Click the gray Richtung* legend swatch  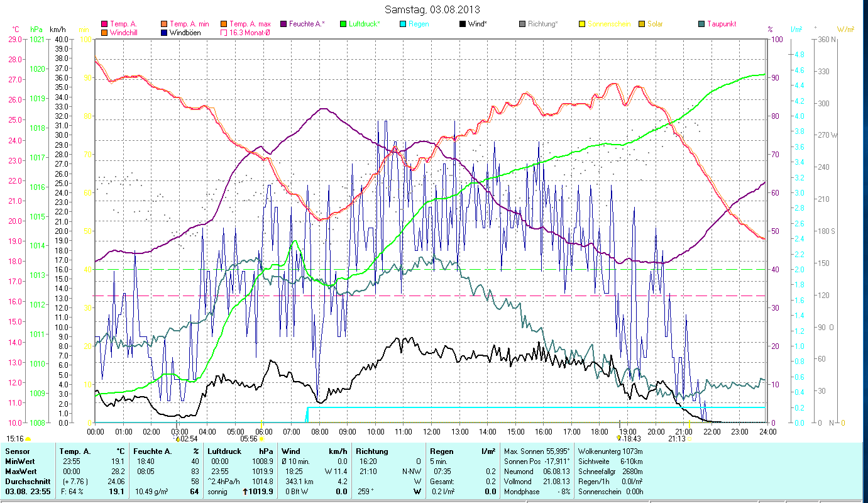(522, 24)
